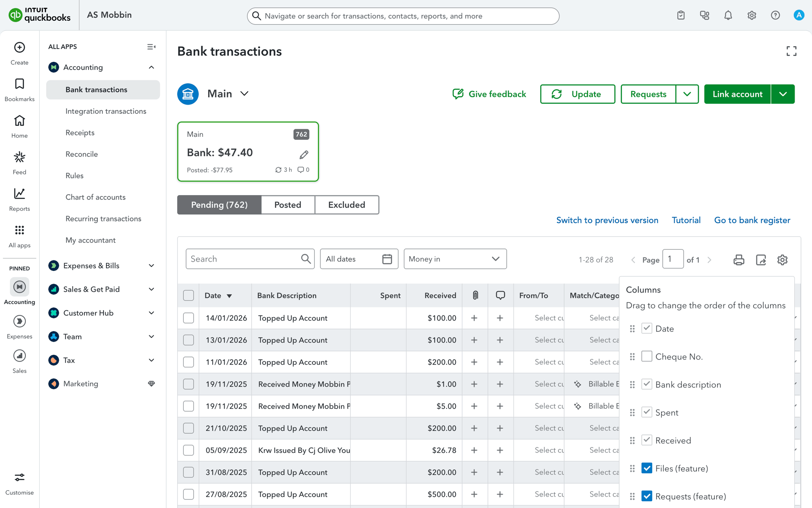Viewport: 812px width, 508px height.
Task: Open Integration transactions menu item
Action: pyautogui.click(x=106, y=111)
